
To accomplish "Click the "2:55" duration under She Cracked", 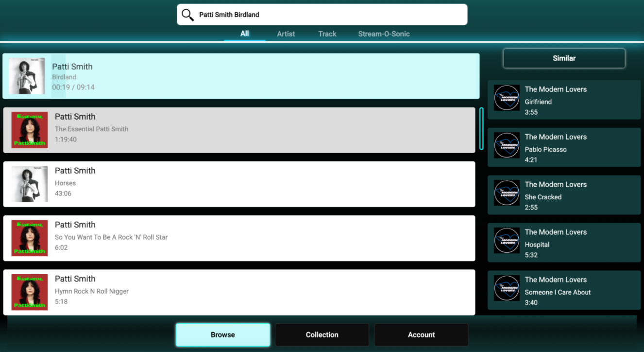I will point(531,208).
